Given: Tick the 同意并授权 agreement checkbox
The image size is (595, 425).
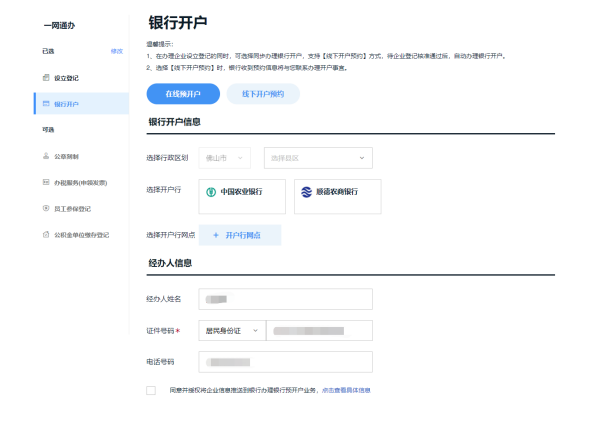Looking at the screenshot, I should 151,390.
